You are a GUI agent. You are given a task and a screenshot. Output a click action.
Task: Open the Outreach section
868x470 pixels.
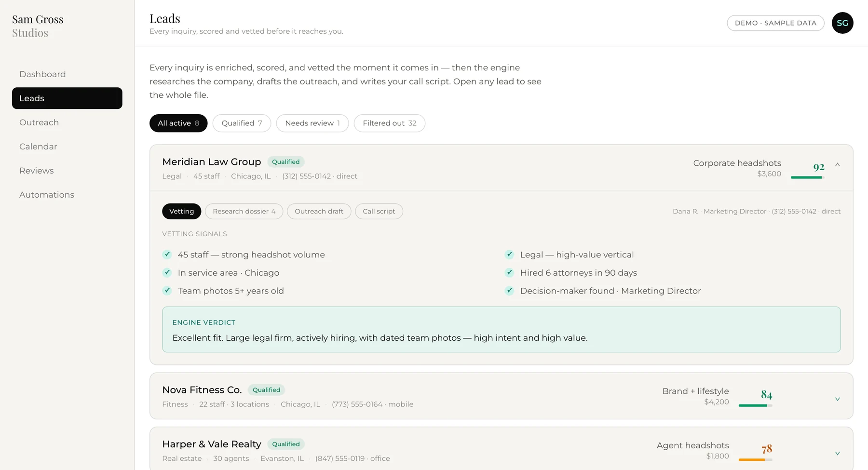point(67,122)
